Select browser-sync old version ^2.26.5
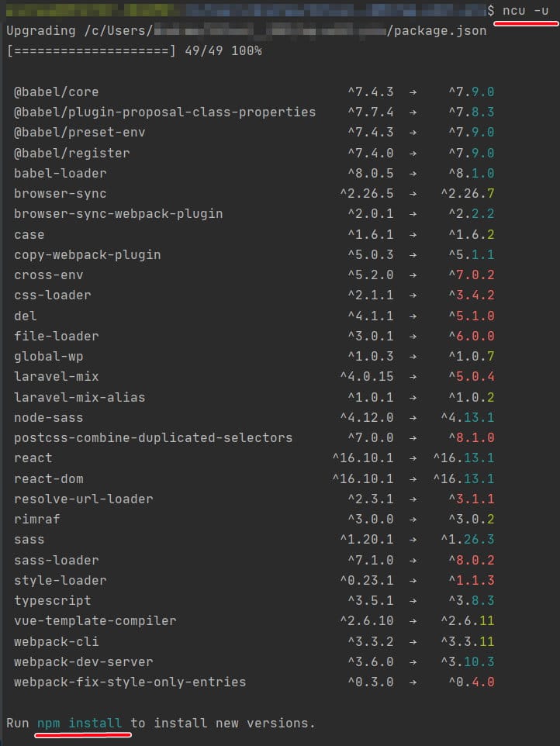 tap(367, 194)
